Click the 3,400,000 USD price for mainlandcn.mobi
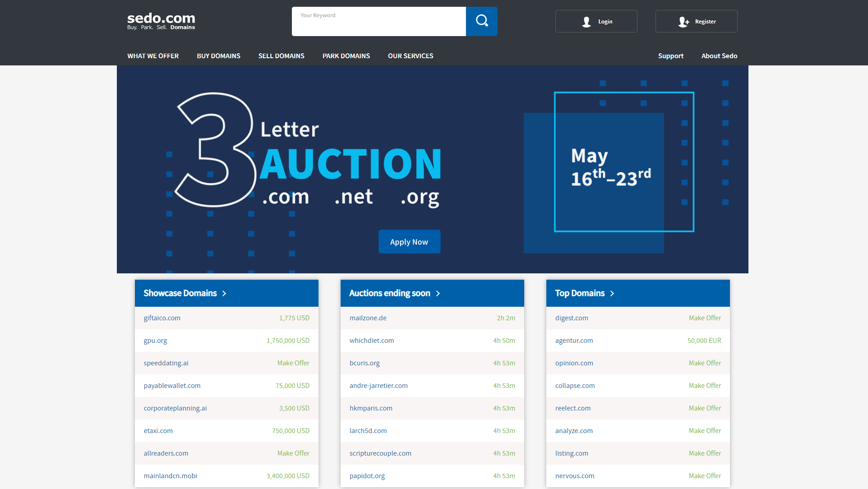Screen dimensions: 868x489 click(x=288, y=476)
